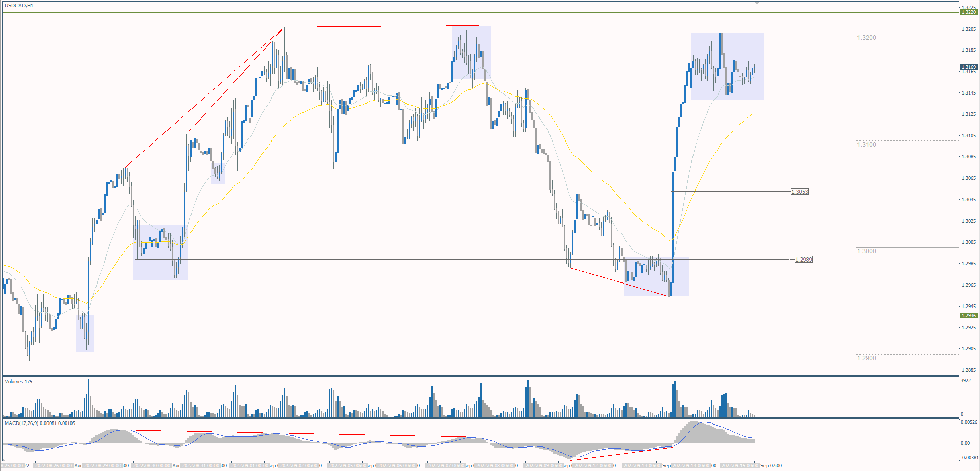This screenshot has height=471, width=980.
Task: Click the -0.00381 MACD scale value
Action: 969,458
